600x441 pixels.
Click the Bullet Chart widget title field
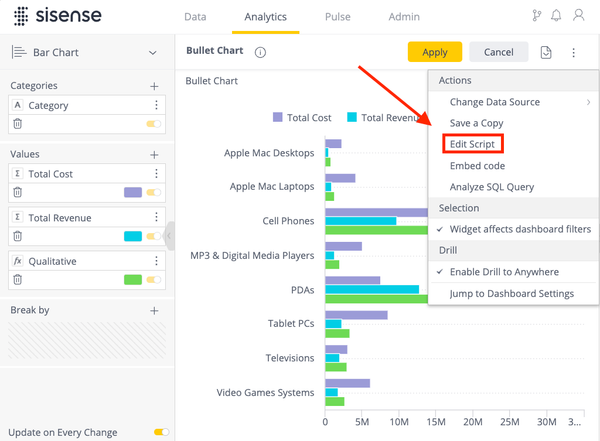click(215, 51)
